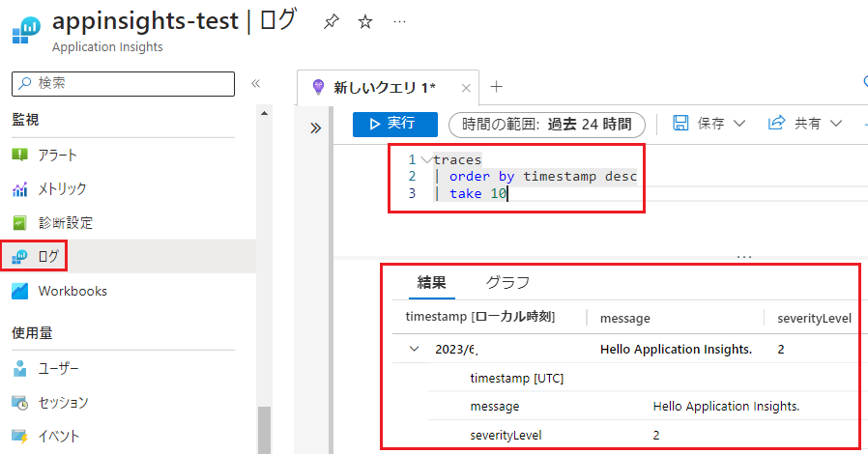868x454 pixels.
Task: Open the 保存 dropdown chevron
Action: 739,124
